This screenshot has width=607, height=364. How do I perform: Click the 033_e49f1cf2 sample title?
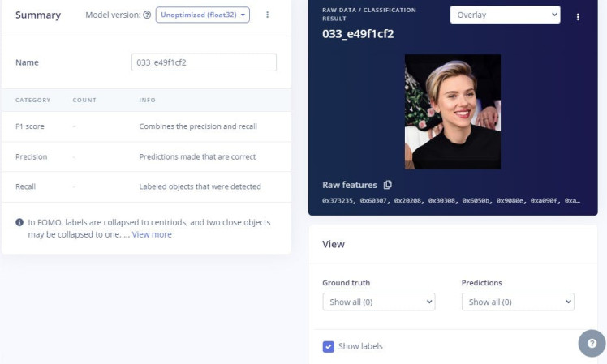pos(358,34)
